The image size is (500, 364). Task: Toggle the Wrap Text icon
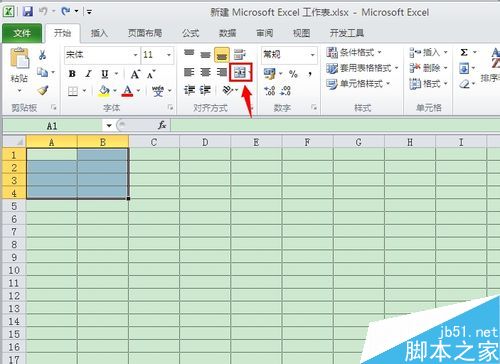coord(240,54)
